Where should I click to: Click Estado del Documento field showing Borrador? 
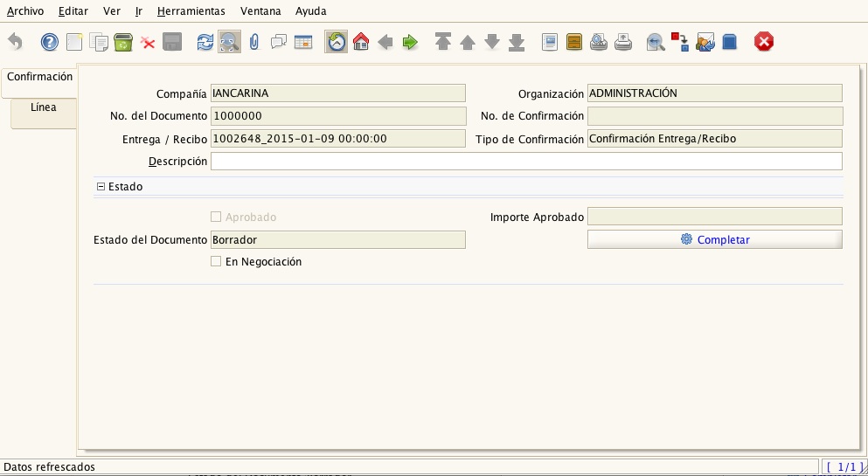tap(338, 239)
